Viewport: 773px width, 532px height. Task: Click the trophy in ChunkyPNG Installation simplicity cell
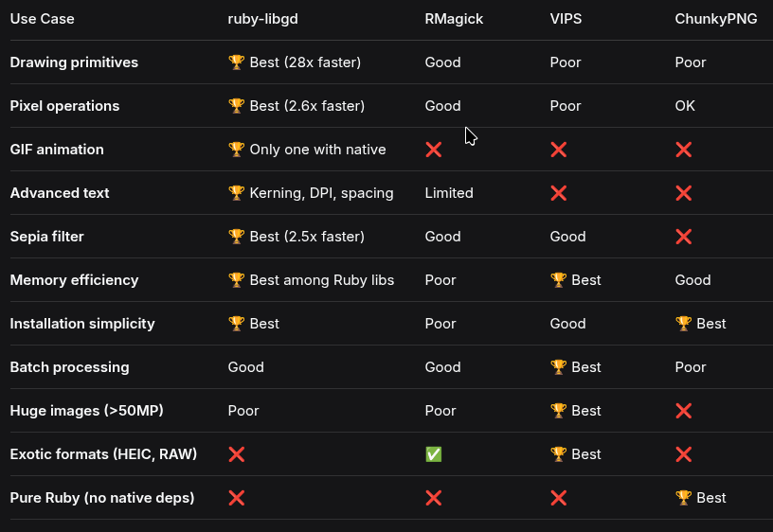(x=683, y=324)
